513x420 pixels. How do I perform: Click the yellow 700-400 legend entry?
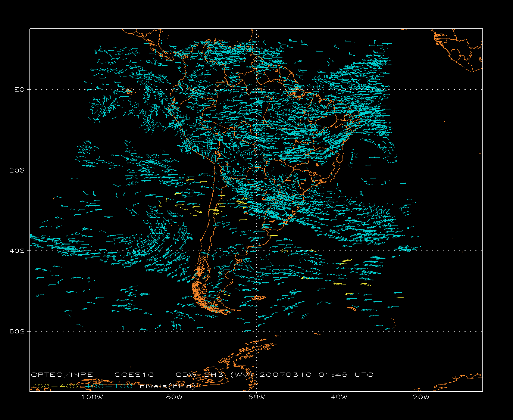pyautogui.click(x=54, y=386)
